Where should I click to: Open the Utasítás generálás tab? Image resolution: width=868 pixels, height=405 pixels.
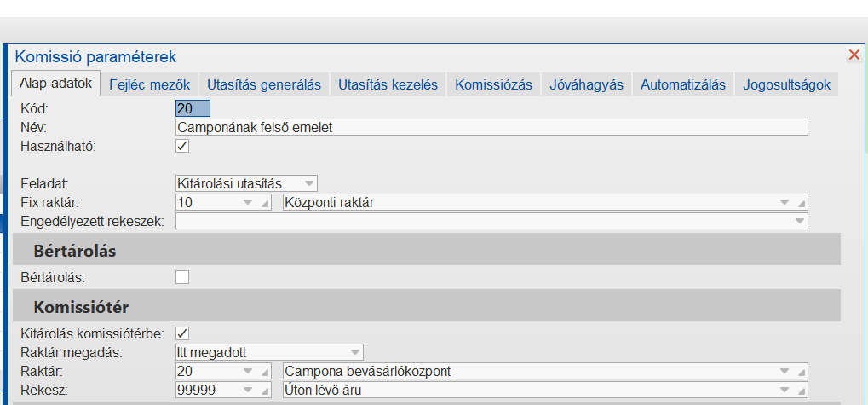pyautogui.click(x=264, y=84)
